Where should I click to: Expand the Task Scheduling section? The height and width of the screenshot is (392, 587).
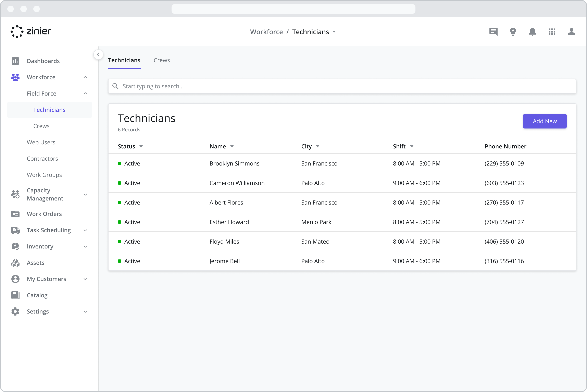tap(85, 230)
